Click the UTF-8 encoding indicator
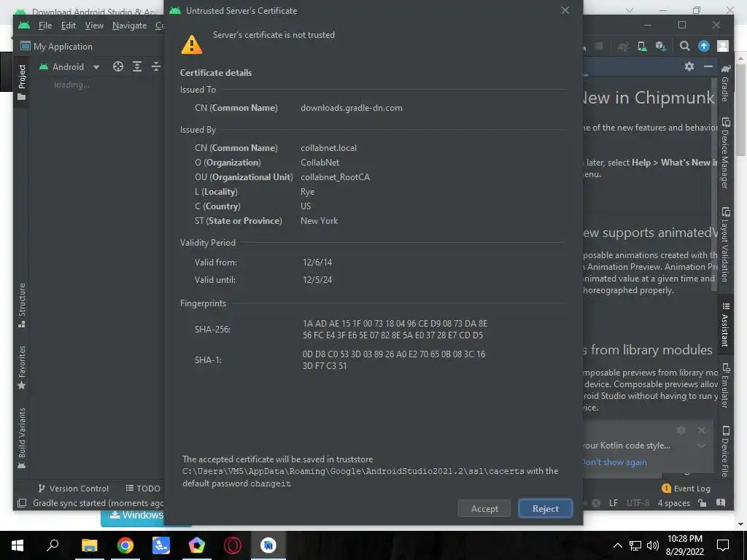Image resolution: width=747 pixels, height=560 pixels. click(638, 503)
